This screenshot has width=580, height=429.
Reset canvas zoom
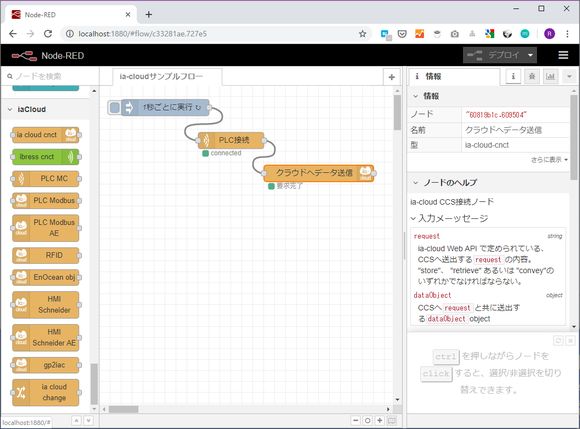pyautogui.click(x=368, y=420)
